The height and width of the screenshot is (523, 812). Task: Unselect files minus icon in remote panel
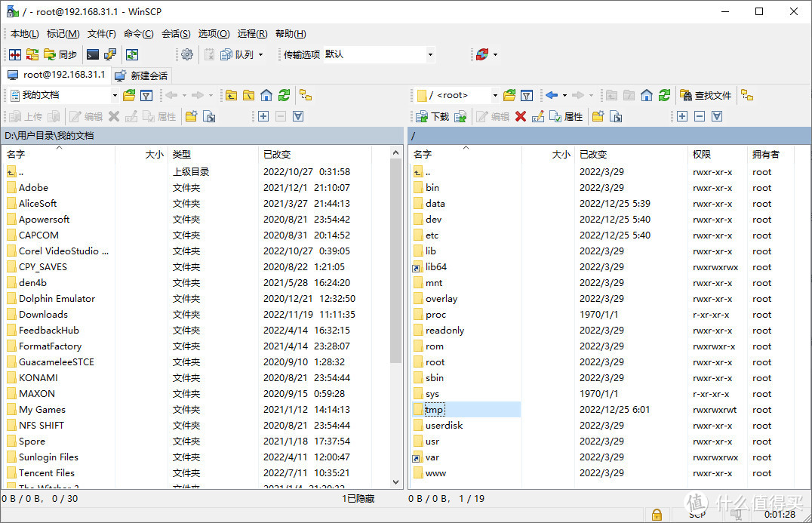(699, 116)
